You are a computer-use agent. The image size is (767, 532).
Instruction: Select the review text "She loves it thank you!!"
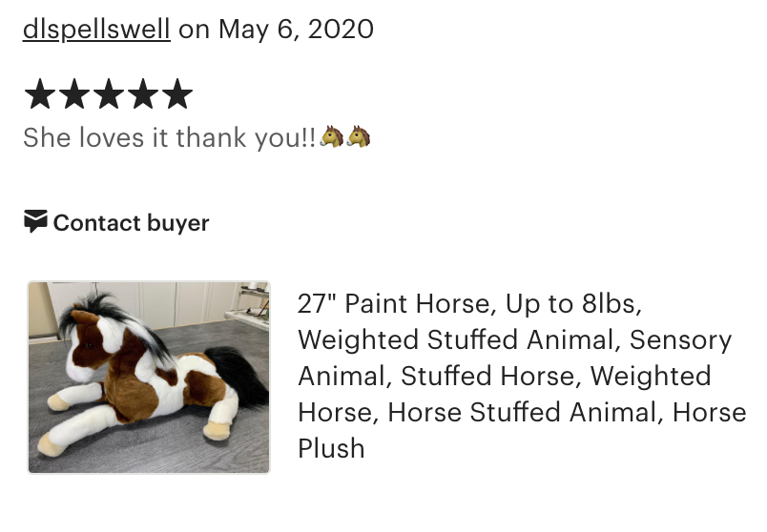coord(169,138)
